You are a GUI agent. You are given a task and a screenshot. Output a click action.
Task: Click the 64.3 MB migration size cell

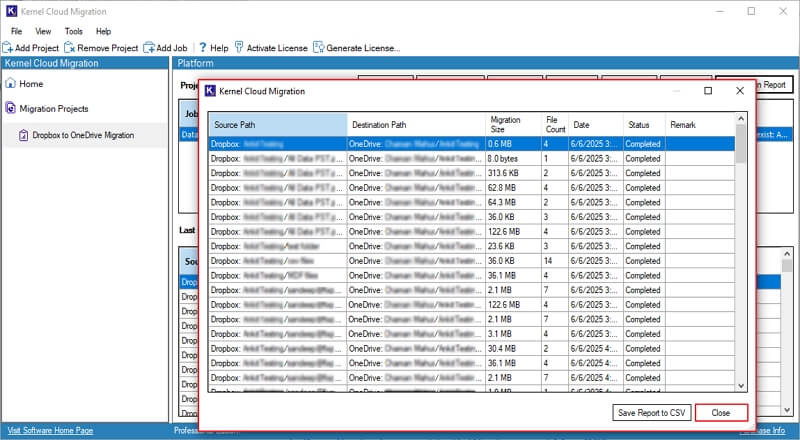click(x=513, y=203)
